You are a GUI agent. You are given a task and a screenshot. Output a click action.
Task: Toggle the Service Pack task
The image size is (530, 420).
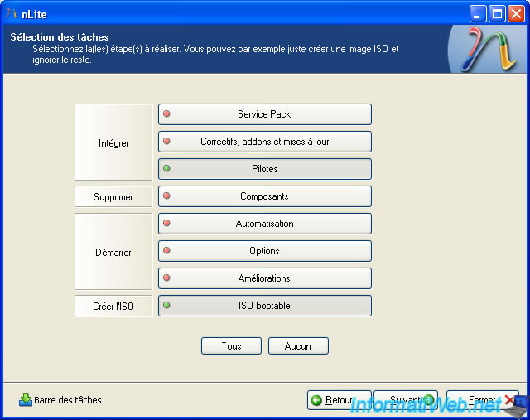265,114
